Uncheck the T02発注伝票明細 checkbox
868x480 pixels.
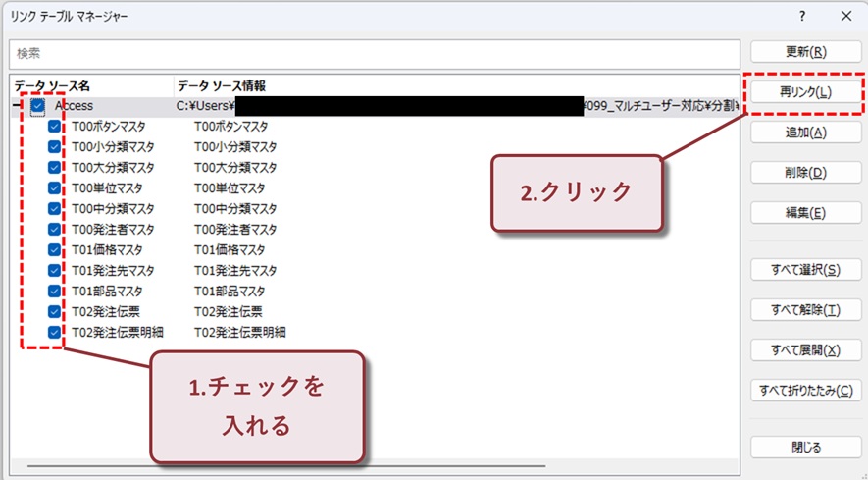click(x=54, y=332)
